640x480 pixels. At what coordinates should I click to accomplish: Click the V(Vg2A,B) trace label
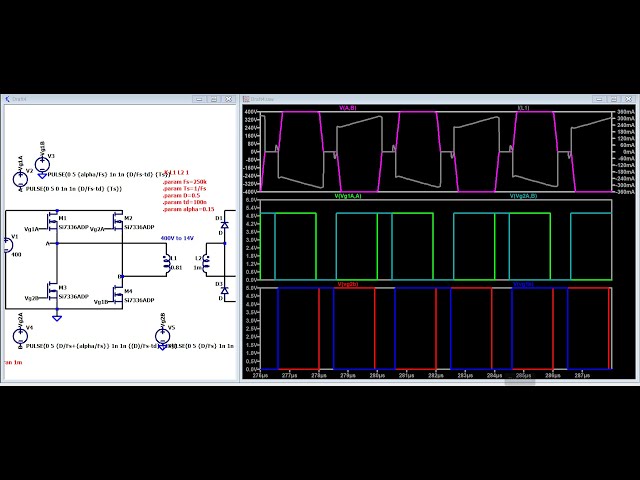(x=524, y=196)
